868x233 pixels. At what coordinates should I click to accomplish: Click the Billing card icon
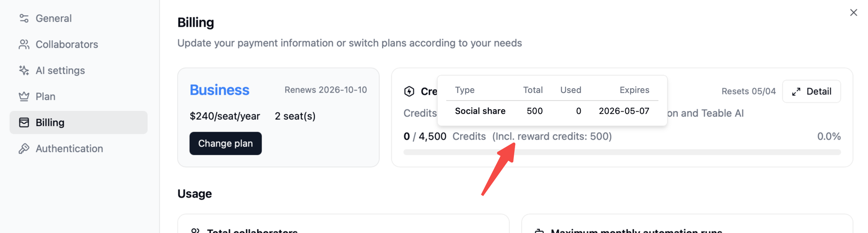[x=24, y=123]
